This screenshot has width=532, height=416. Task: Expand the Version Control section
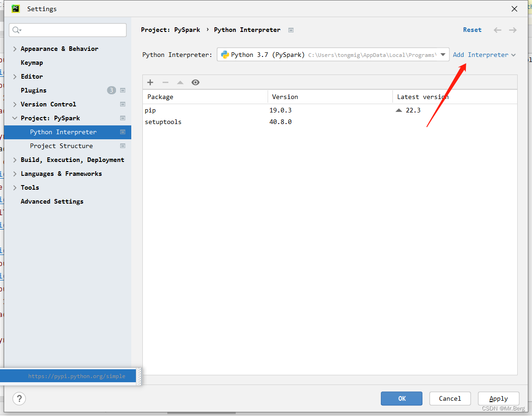tap(15, 104)
